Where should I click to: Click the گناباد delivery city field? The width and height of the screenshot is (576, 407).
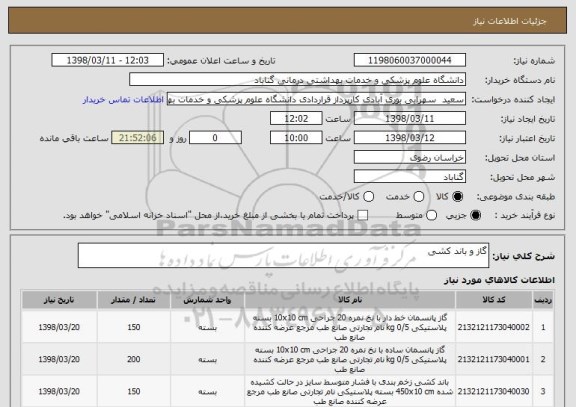(x=410, y=177)
